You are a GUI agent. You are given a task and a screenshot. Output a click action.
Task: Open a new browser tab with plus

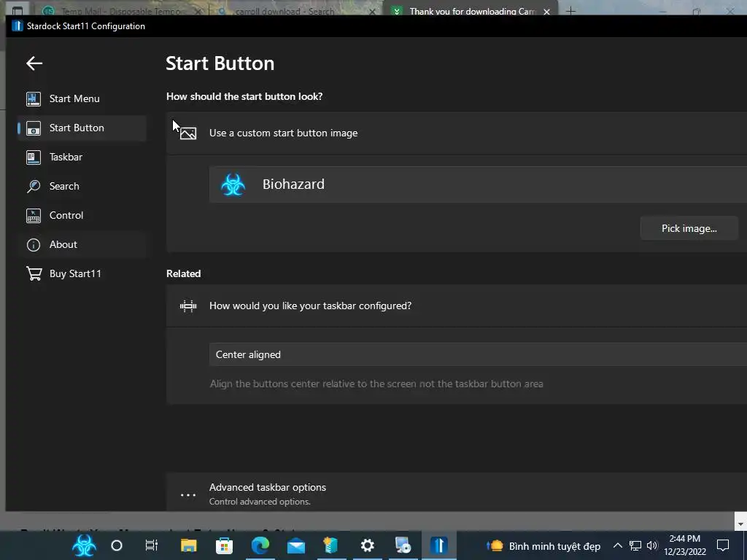pos(570,11)
